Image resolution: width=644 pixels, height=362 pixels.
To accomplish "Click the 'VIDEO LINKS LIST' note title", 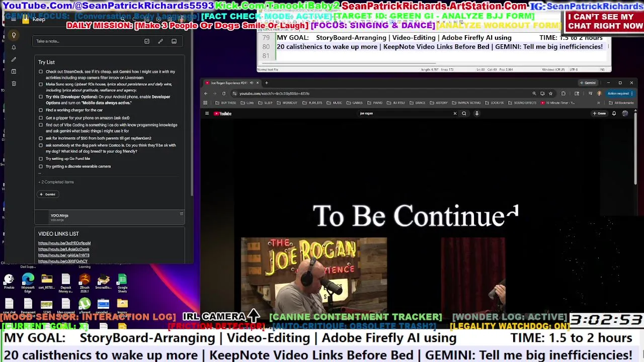I will click(x=58, y=234).
